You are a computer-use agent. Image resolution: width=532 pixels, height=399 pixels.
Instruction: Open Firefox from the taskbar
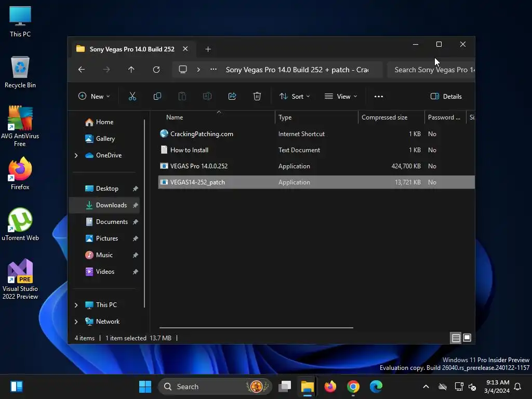[x=330, y=387]
